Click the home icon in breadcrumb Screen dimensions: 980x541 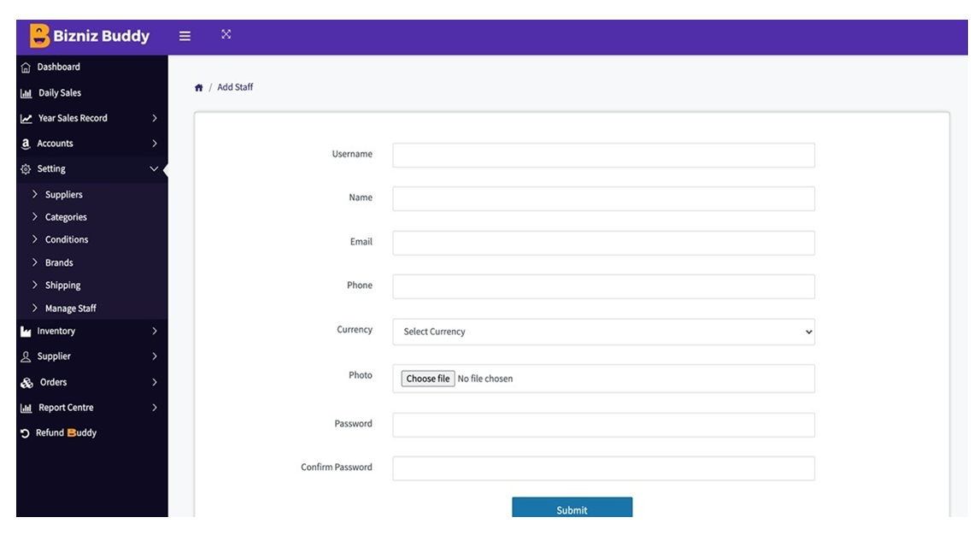tap(199, 87)
